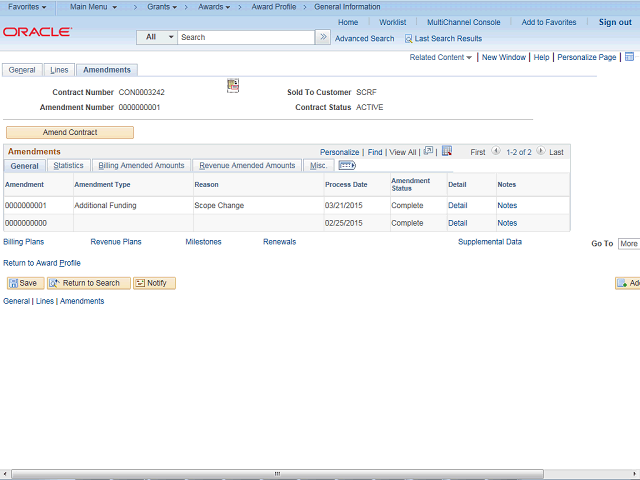
Task: Open the Renewals link
Action: [280, 242]
